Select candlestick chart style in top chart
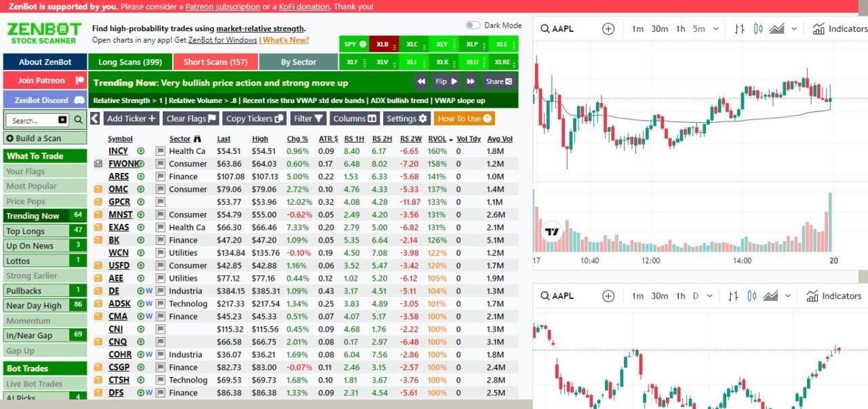Image resolution: width=868 pixels, height=409 pixels. 758,29
